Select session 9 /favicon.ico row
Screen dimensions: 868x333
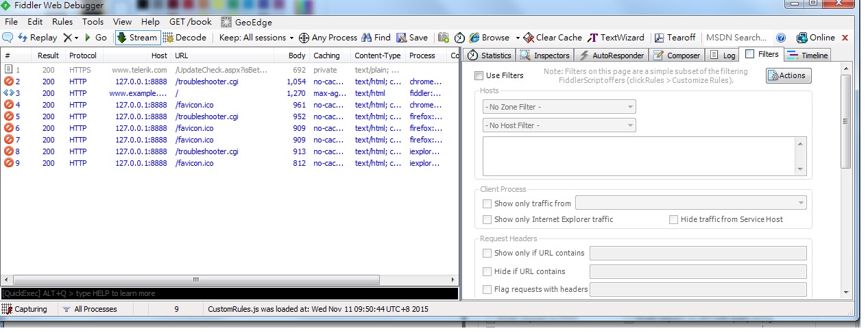[230, 163]
